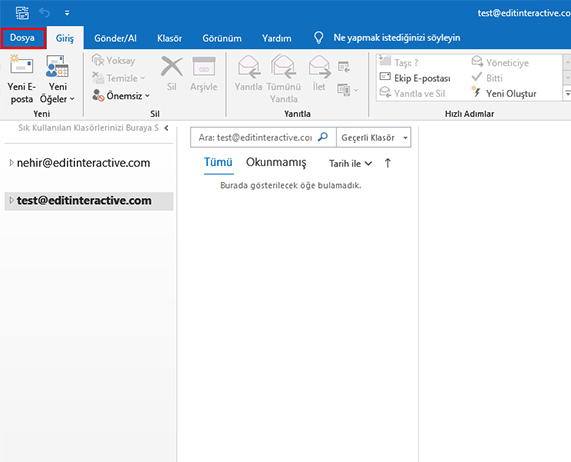The image size is (571, 462).
Task: Open the Tarih ile sort dropdown
Action: click(x=350, y=163)
